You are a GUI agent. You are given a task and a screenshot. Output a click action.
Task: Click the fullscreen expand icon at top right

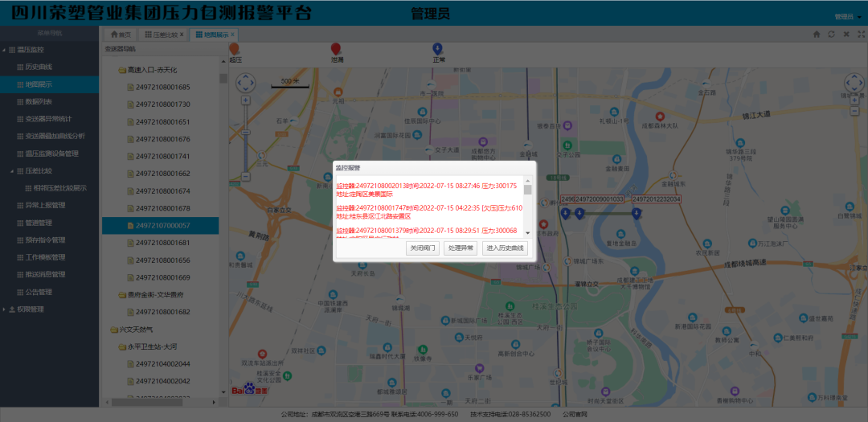tap(860, 35)
